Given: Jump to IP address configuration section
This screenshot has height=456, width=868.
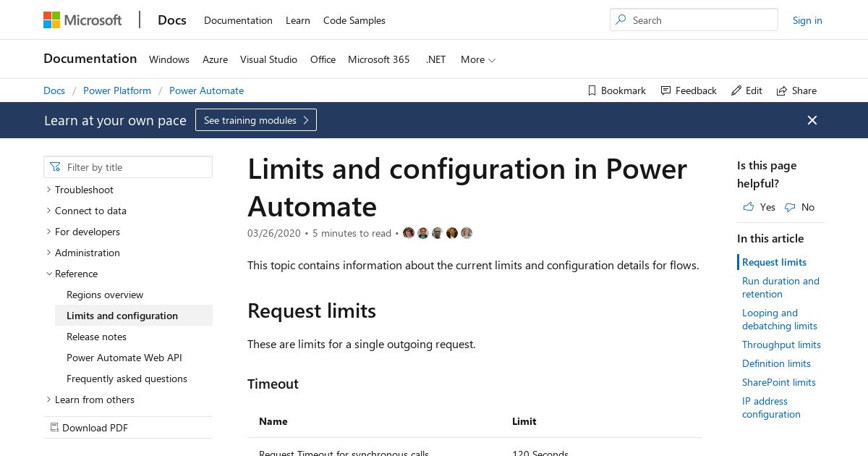Looking at the screenshot, I should 771,408.
